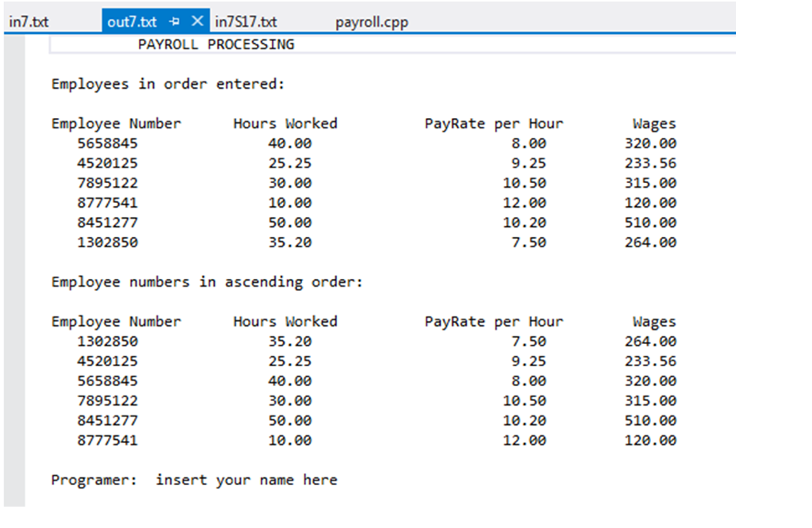This screenshot has height=528, width=812.
Task: Toggle the pin icon on out7.txt tab
Action: [174, 21]
